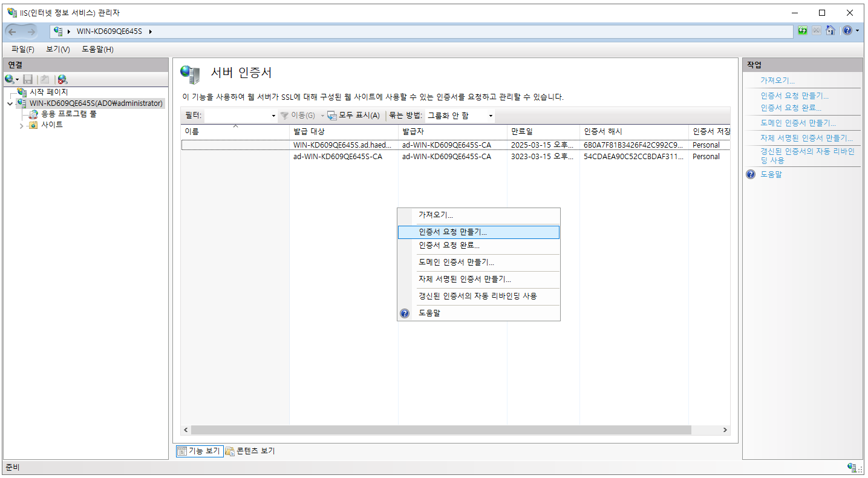Click 도움말 link in 작업 pane
The width and height of the screenshot is (868, 478).
[x=771, y=174]
